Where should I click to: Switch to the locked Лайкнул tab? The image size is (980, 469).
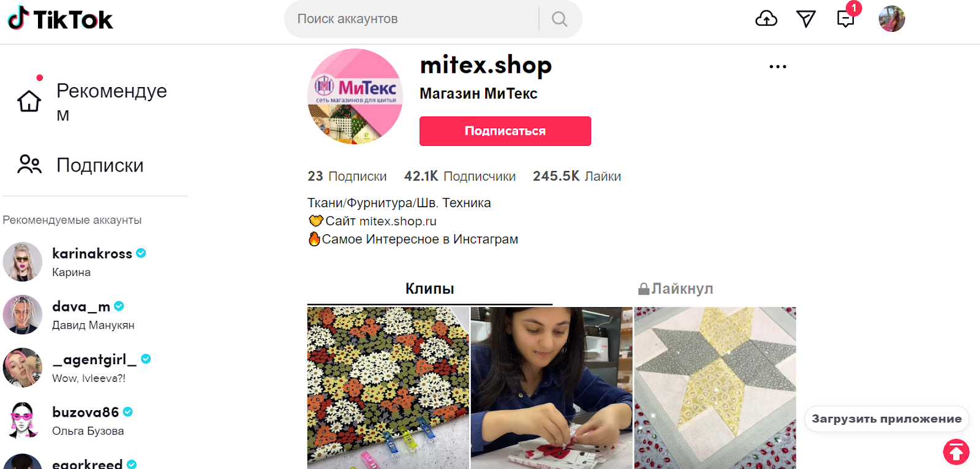point(675,289)
